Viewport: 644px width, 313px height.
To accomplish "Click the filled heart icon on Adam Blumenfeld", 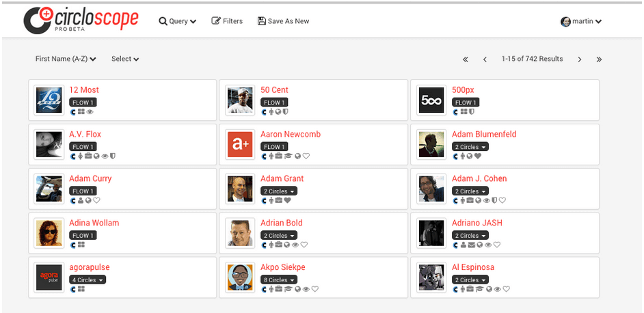I will click(x=478, y=156).
